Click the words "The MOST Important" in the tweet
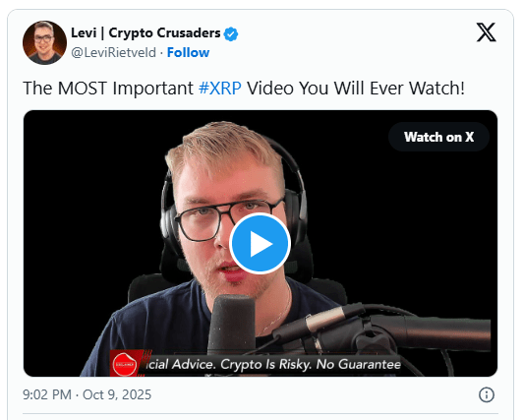The width and height of the screenshot is (523, 420). coord(108,89)
